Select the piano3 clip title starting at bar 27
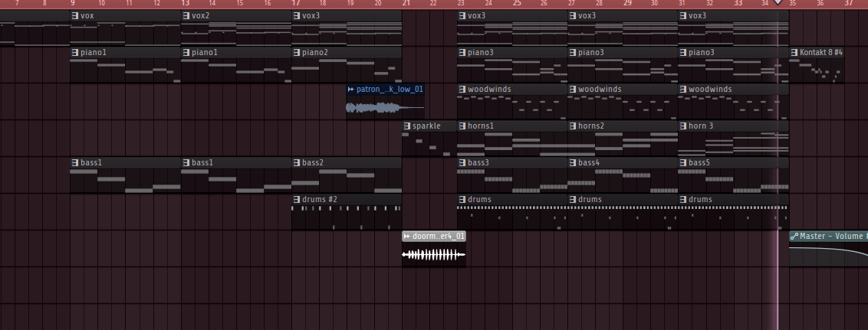This screenshot has width=868, height=330. tap(591, 53)
